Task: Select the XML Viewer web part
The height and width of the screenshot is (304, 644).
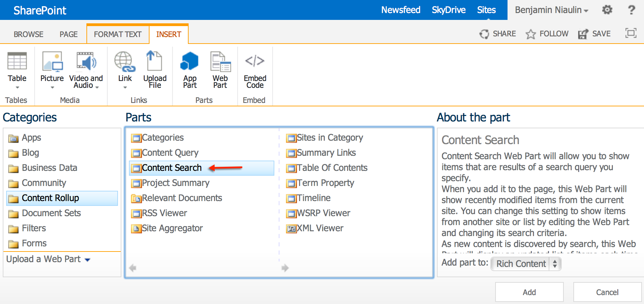Action: click(x=315, y=228)
